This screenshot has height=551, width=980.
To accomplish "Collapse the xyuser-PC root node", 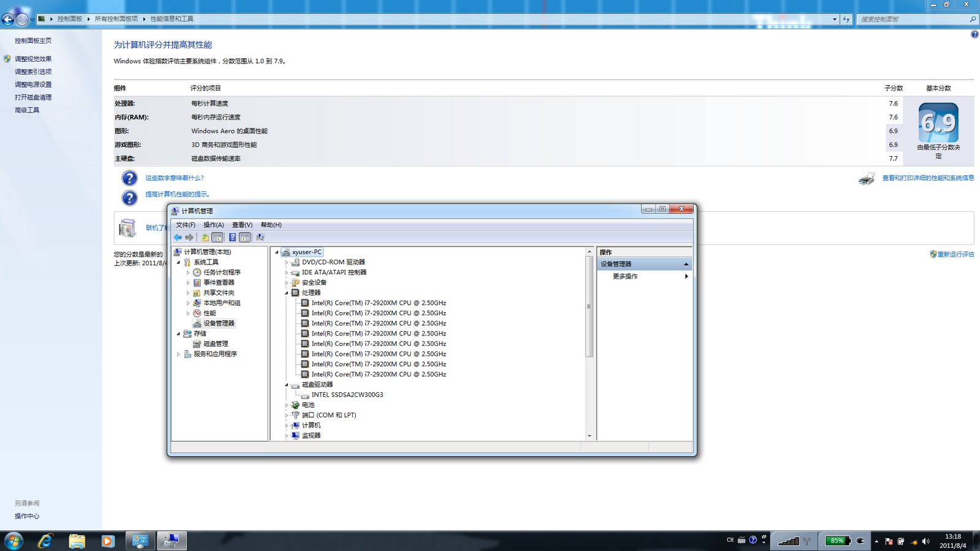I will click(x=277, y=252).
